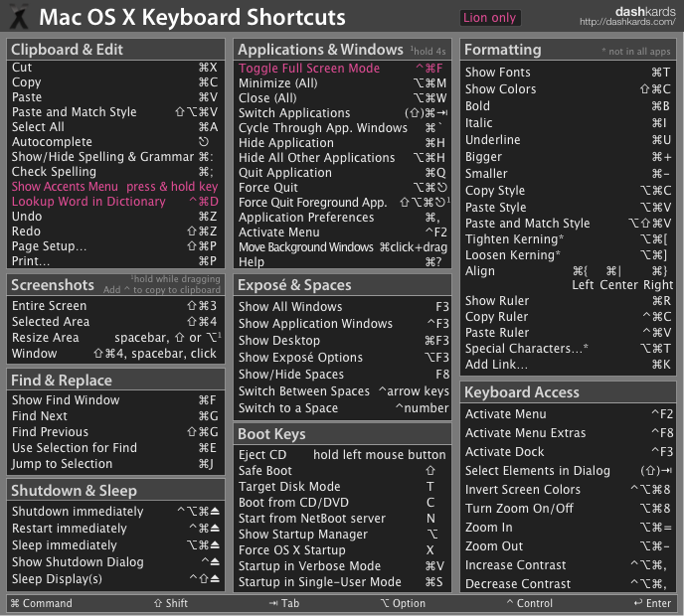684x616 pixels.
Task: Click the 'Safe Boot' shift arrow symbol
Action: (430, 470)
